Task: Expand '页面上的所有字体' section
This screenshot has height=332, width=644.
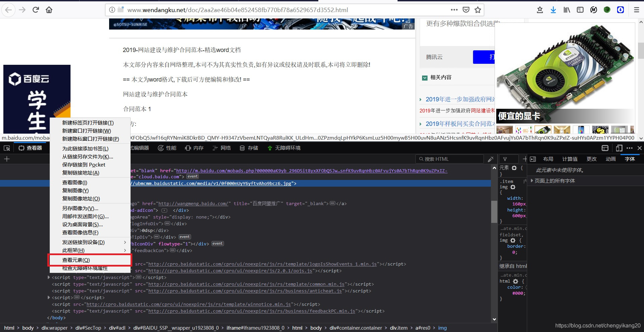Action: coord(532,181)
